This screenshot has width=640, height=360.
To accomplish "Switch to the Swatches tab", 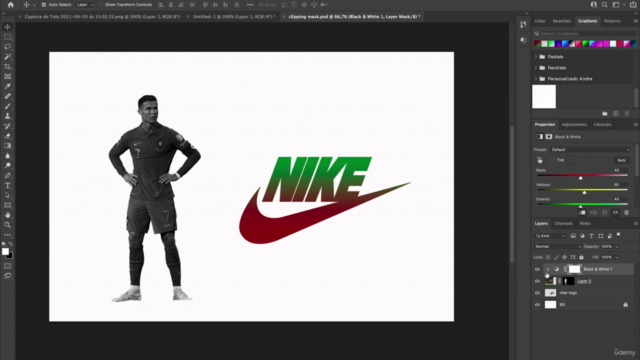I will [x=562, y=21].
